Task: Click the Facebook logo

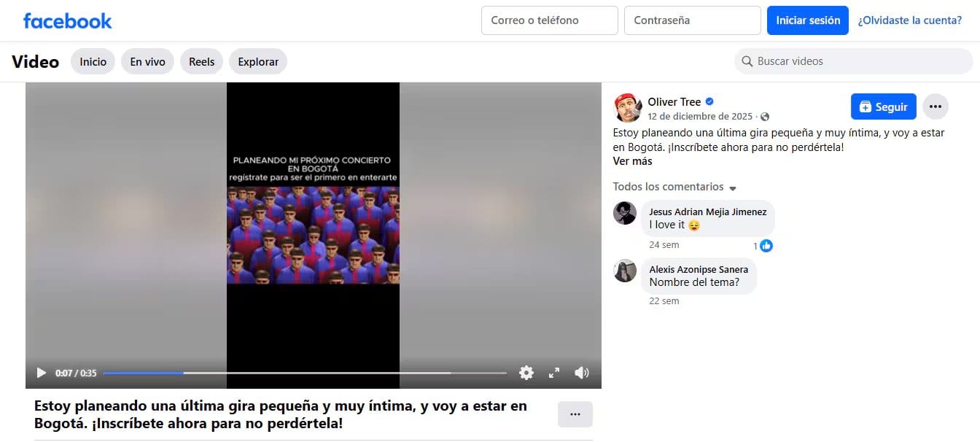Action: [x=67, y=20]
